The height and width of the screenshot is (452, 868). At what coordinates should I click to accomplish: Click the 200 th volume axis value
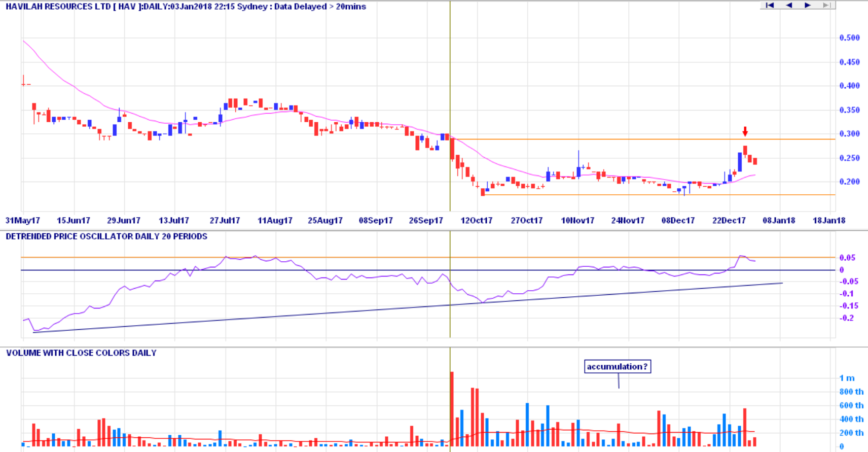click(x=851, y=433)
